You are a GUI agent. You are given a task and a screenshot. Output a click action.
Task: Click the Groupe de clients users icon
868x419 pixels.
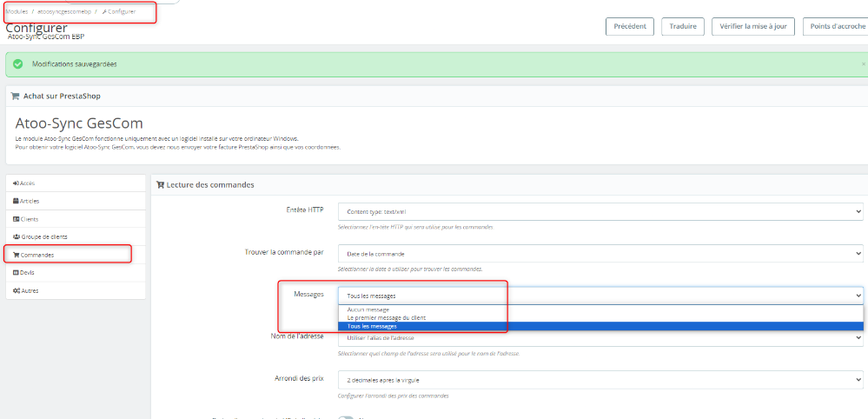point(16,237)
